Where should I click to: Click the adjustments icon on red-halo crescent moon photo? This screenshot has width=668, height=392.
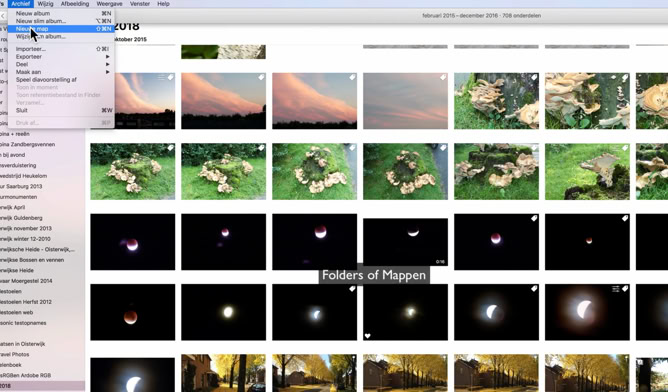(616, 289)
